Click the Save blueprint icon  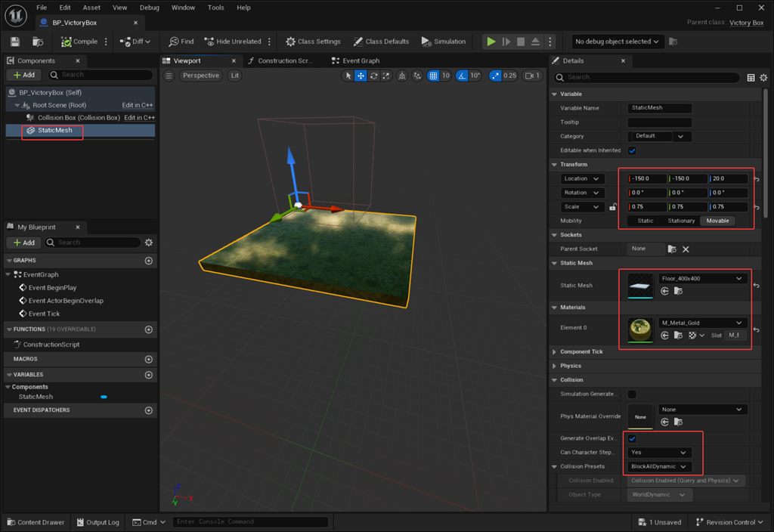(14, 42)
